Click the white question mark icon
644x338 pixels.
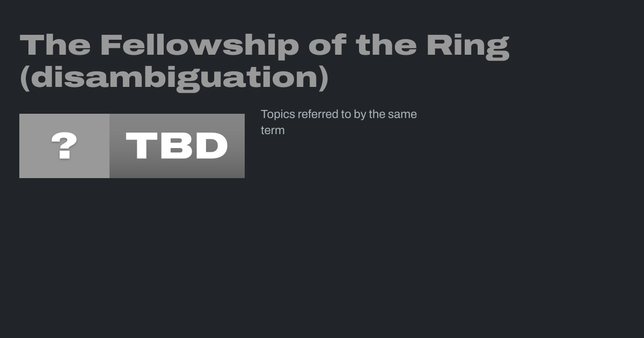click(x=64, y=146)
